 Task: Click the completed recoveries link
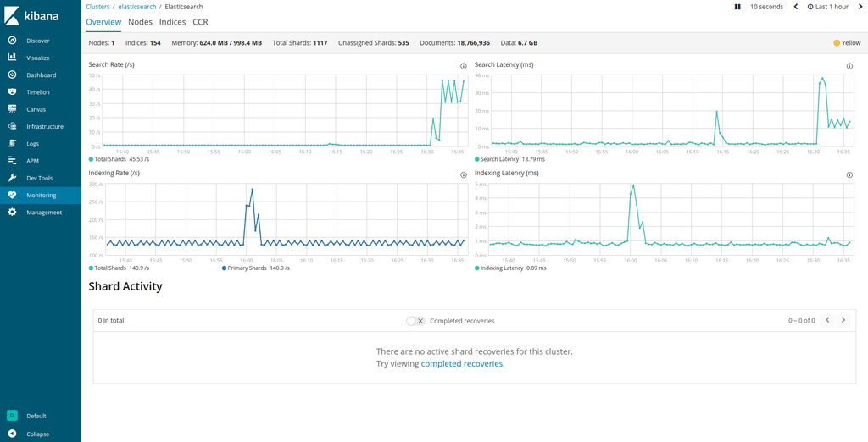pos(462,364)
